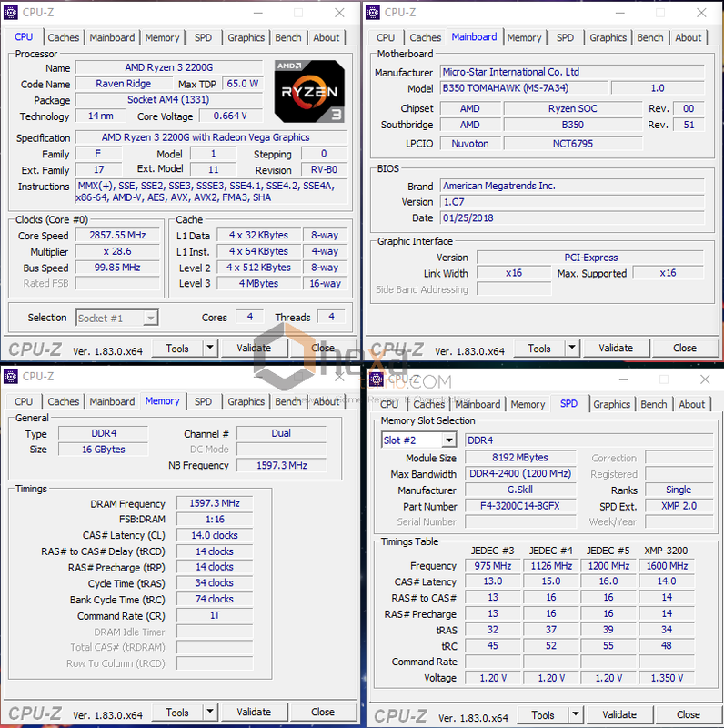Expand the Tools arrow in the Memory window
724x728 pixels.
210,712
